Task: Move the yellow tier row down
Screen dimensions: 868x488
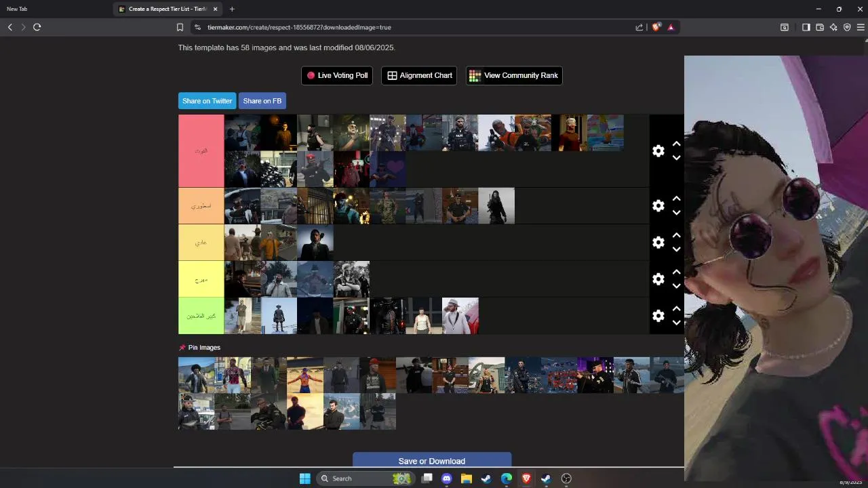Action: pyautogui.click(x=676, y=286)
